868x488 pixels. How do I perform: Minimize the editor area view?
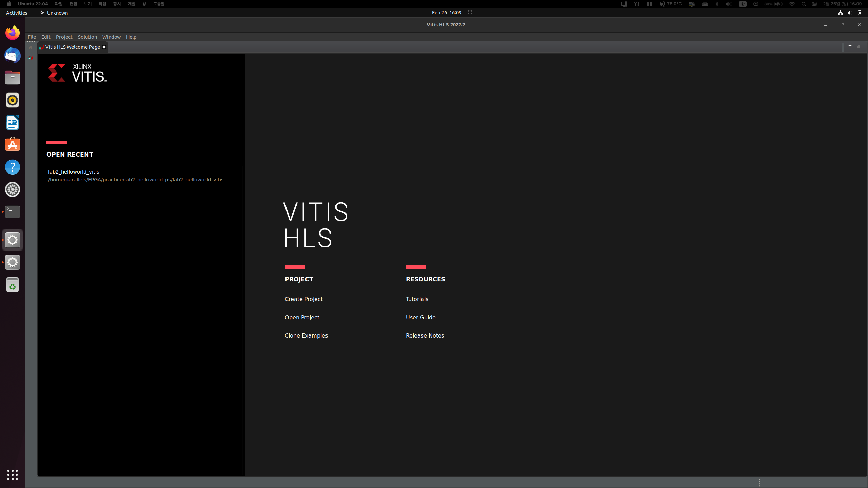(x=850, y=46)
